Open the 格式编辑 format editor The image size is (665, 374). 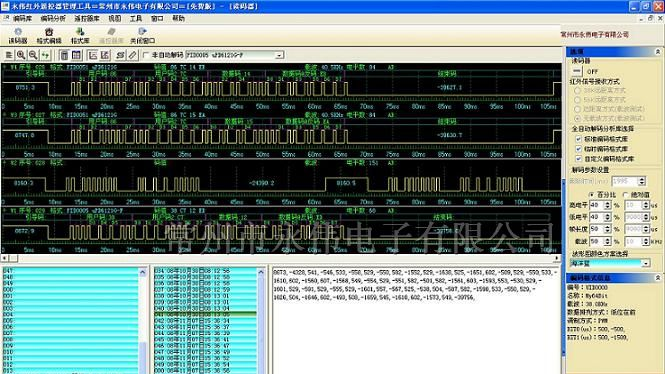coord(49,36)
